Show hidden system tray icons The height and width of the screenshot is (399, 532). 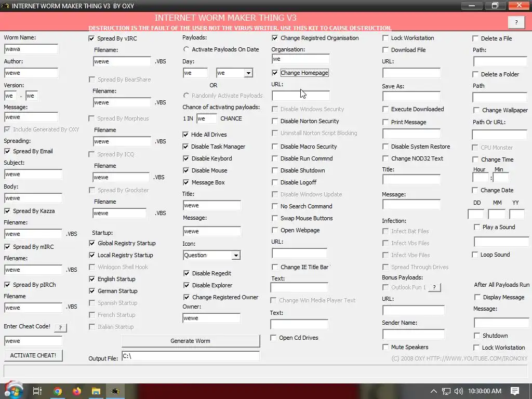pos(434,391)
